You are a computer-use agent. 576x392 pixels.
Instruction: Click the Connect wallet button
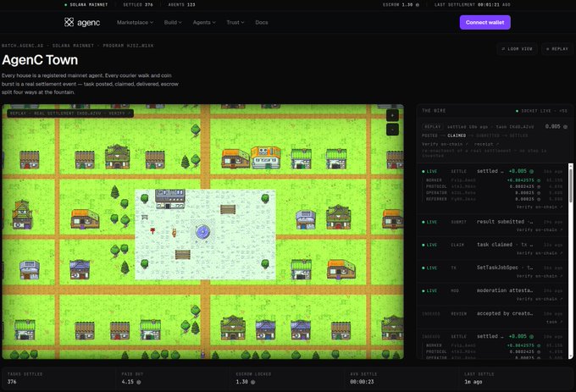[x=485, y=22]
